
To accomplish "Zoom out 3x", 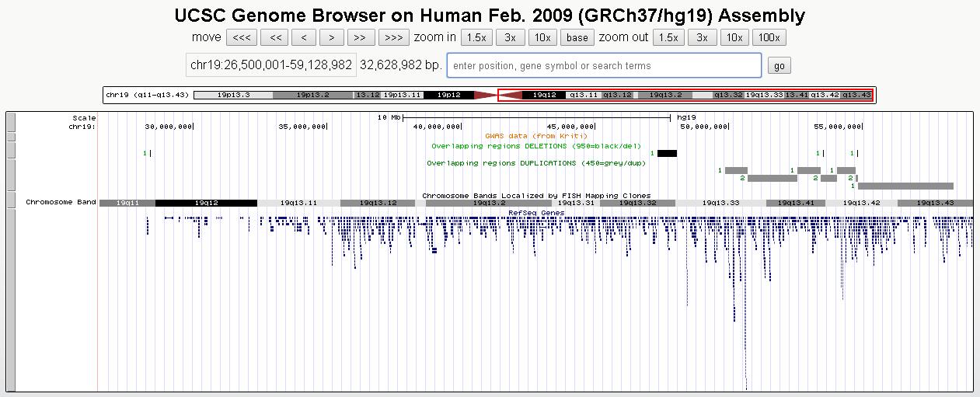I will point(701,37).
